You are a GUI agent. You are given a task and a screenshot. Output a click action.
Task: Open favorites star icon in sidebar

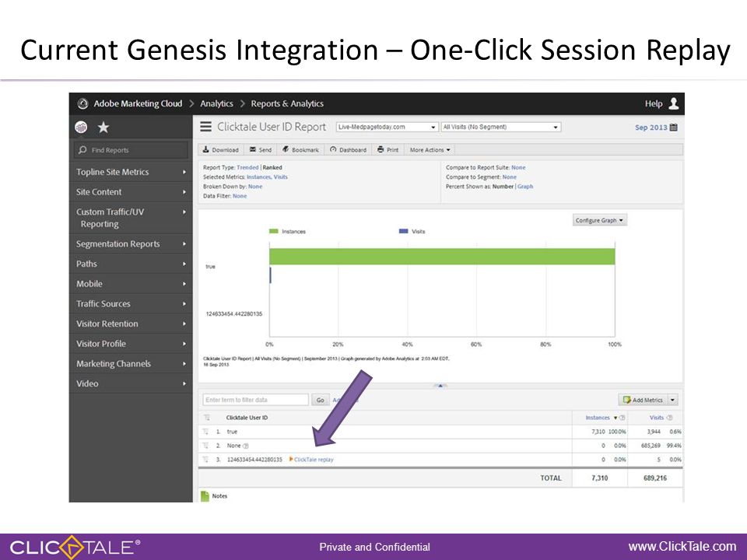pos(103,127)
